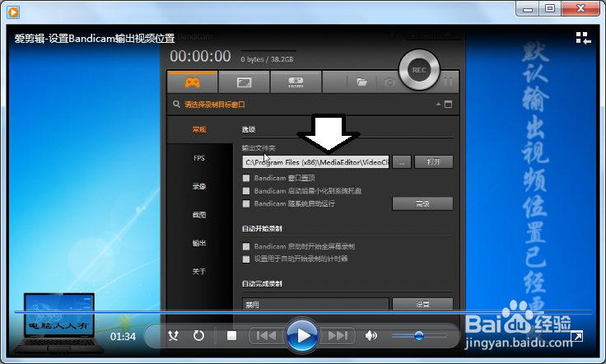Viewport: 606px width, 364px height.
Task: Toggle repeat playback in media player
Action: (x=198, y=335)
